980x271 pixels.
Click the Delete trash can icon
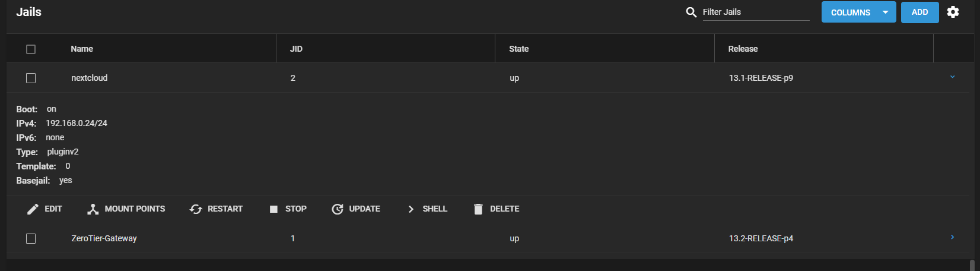coord(478,209)
